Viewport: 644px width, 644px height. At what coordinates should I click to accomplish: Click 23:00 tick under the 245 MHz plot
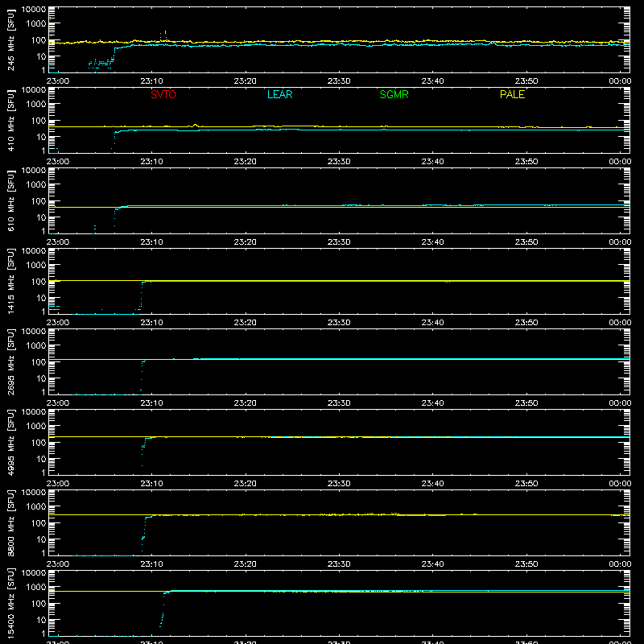58,81
